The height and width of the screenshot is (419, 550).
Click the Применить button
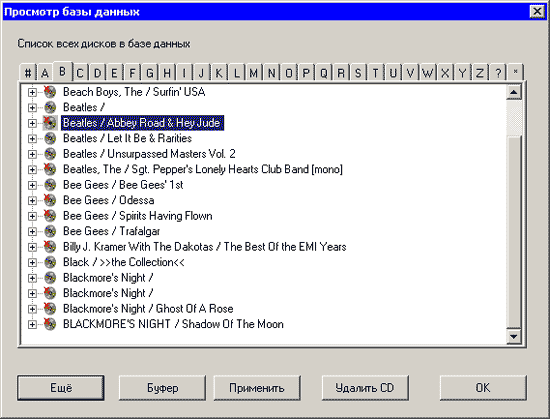click(x=257, y=388)
